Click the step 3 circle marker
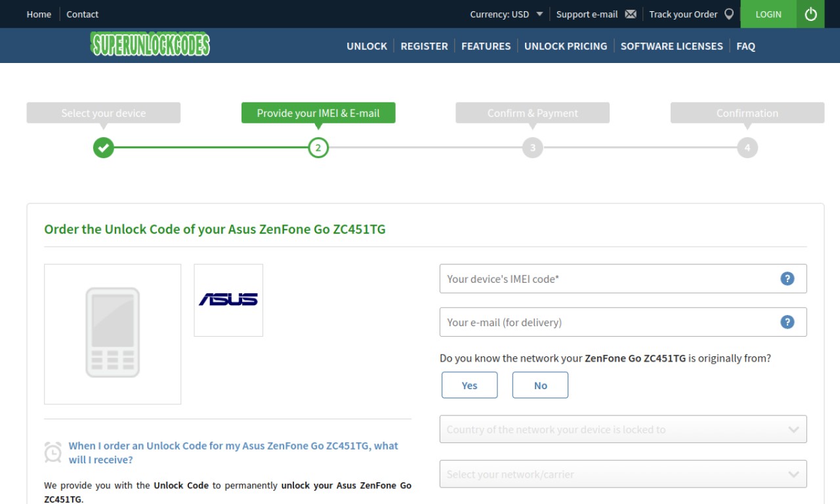Screen dimensions: 840x504 (533, 148)
